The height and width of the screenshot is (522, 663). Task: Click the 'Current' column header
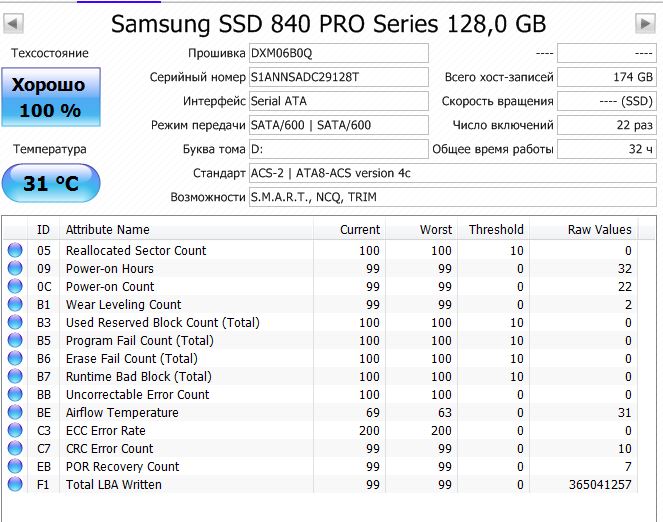[359, 229]
